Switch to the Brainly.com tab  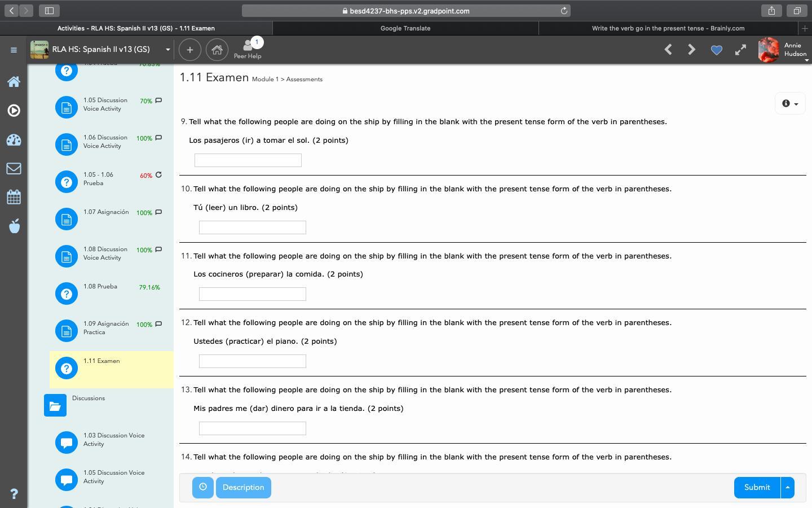point(668,28)
